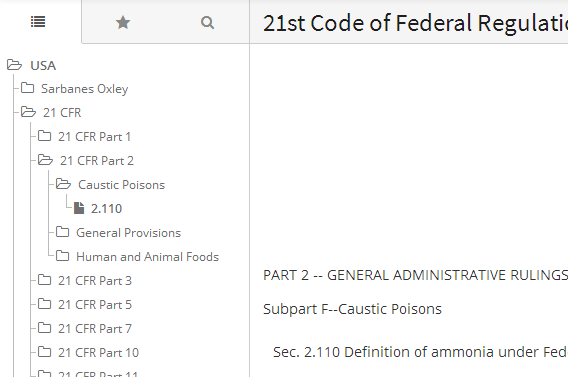Switch to the favorites star tab
568x377 pixels.
click(x=123, y=23)
